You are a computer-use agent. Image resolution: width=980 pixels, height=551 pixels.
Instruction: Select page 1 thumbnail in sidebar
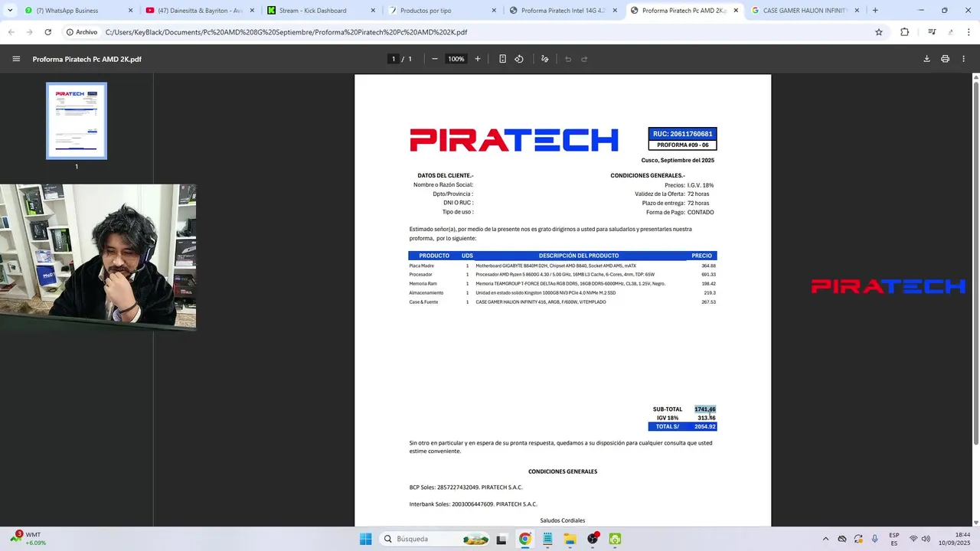pyautogui.click(x=77, y=121)
